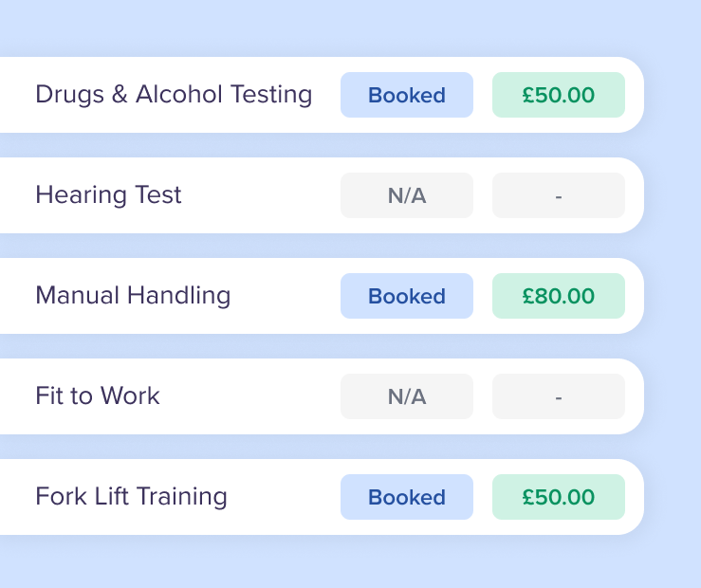Screen dimensions: 701x588
Task: Select the £50.00 price for Drugs & Alcohol Testing
Action: [x=559, y=95]
